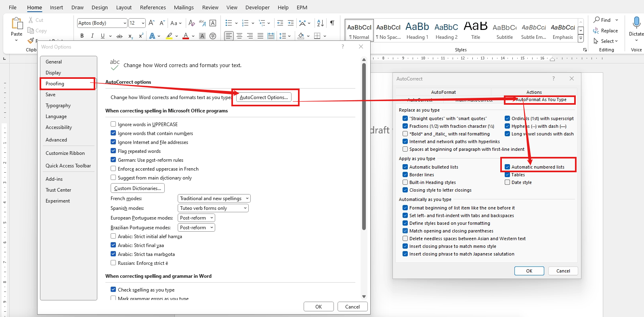The height and width of the screenshot is (317, 644).
Task: Enable the Date style checkbox
Action: tap(507, 182)
